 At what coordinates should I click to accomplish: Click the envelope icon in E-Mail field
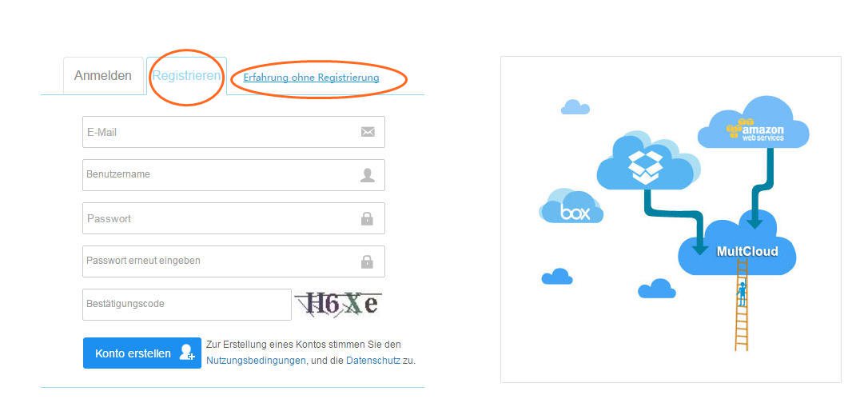(368, 132)
